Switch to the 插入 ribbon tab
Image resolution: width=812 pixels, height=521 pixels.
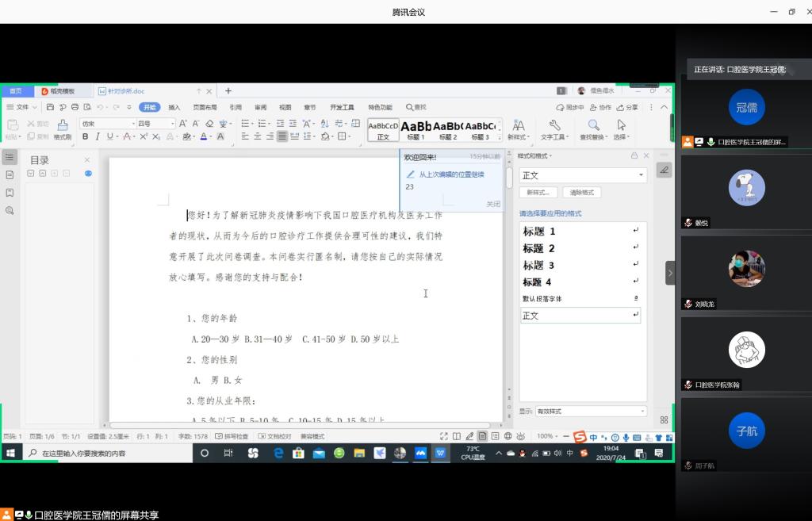click(x=174, y=107)
